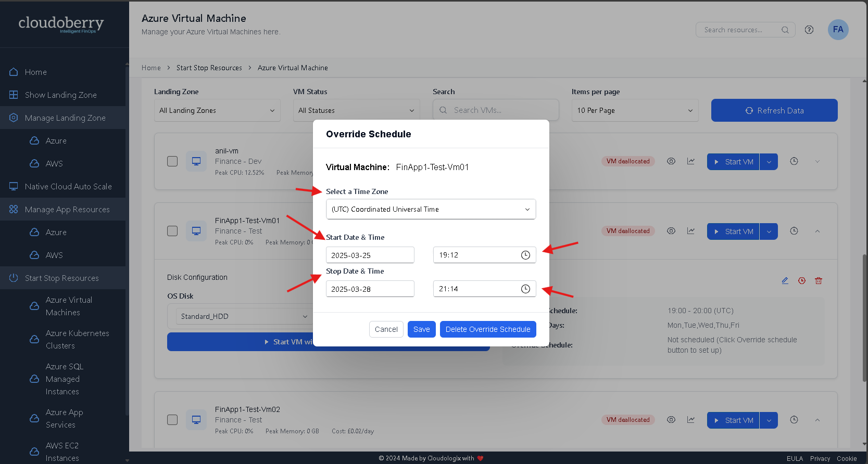Open the EULA footer link
Screen dimensions: 868x464
[795, 458]
